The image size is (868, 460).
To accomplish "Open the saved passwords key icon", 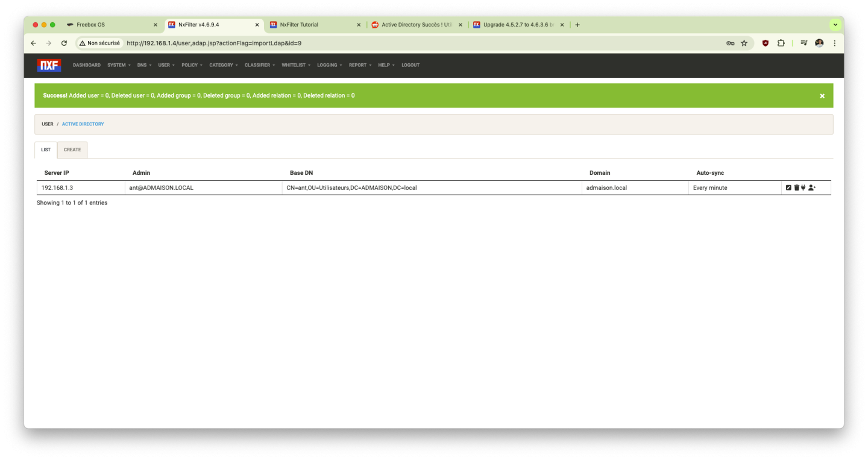I will click(730, 43).
